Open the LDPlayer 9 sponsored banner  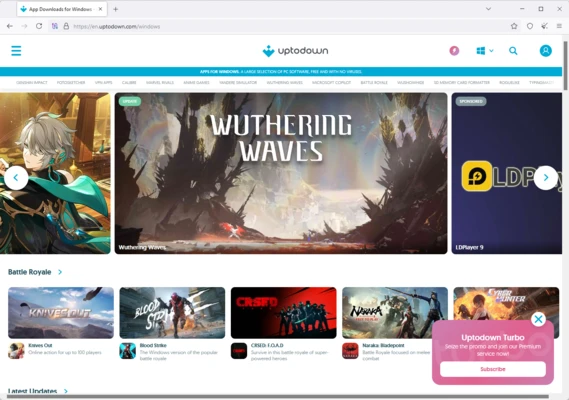click(x=507, y=173)
